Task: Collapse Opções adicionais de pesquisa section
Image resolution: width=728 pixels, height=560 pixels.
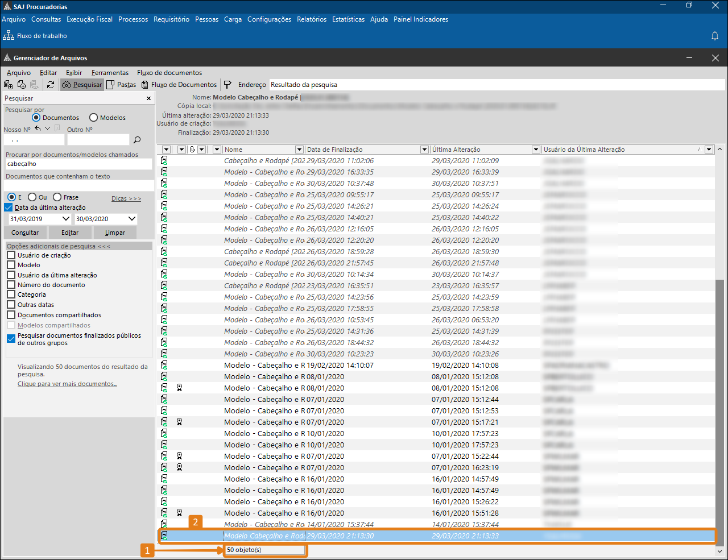Action: (79, 246)
